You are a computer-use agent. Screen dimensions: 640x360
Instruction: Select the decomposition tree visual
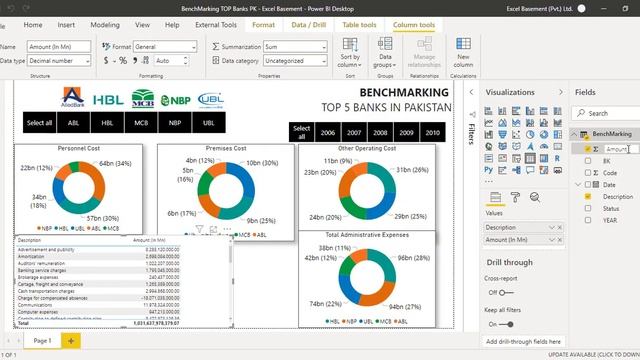point(516,170)
